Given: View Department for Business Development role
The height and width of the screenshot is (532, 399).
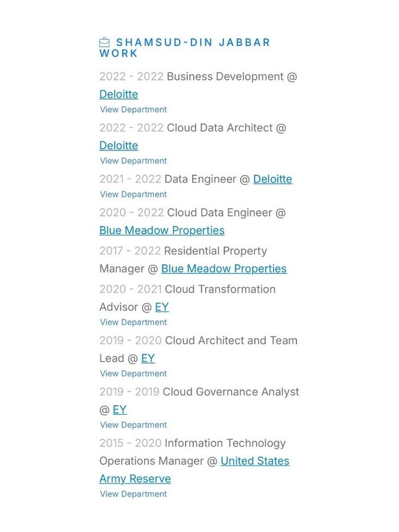Looking at the screenshot, I should click(133, 109).
